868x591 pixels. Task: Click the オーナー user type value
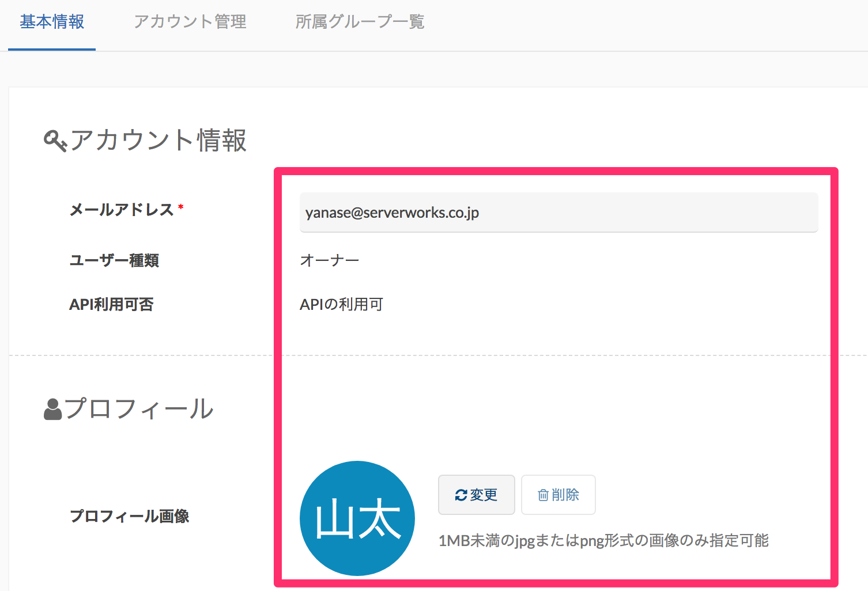(330, 260)
